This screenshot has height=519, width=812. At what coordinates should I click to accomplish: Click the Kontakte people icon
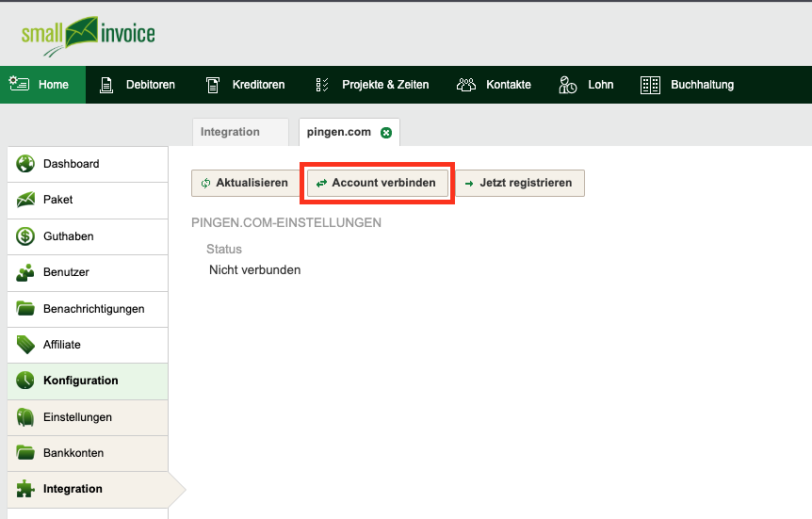click(466, 85)
